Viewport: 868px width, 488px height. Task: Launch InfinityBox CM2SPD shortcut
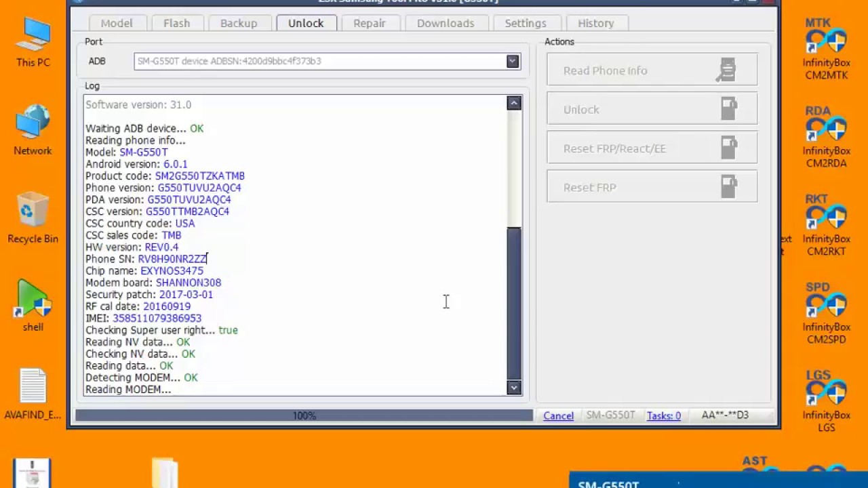[x=826, y=314]
